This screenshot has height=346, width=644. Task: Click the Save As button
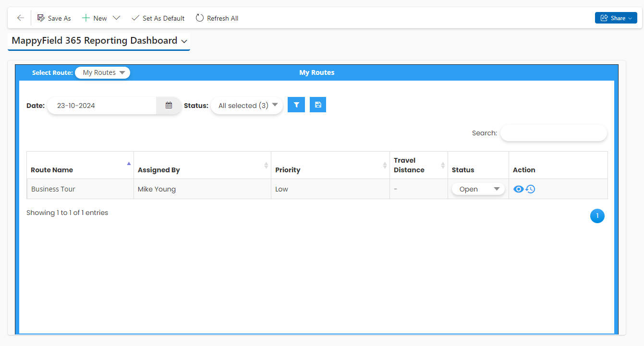[54, 18]
